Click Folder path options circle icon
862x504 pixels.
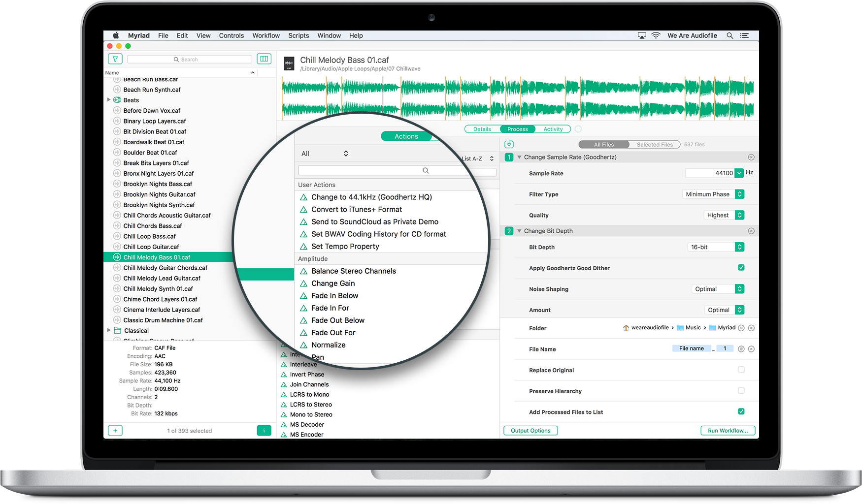[741, 328]
